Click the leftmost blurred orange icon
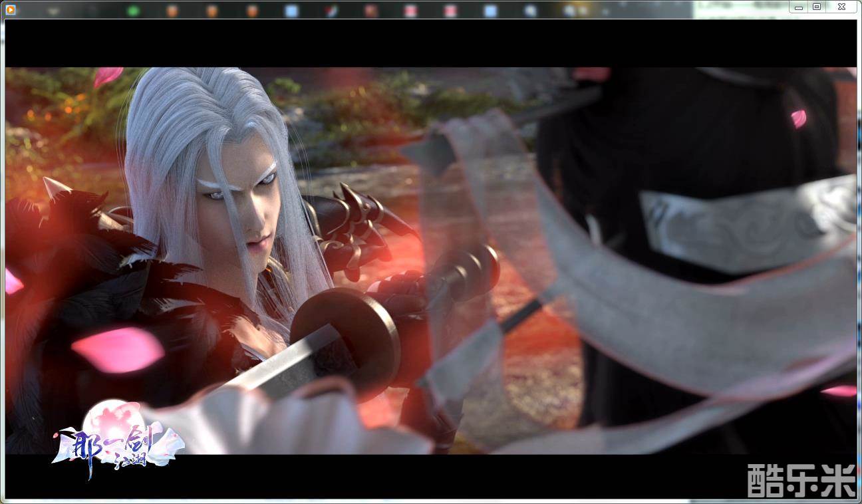Screen dimensions: 862x504 pos(172,11)
